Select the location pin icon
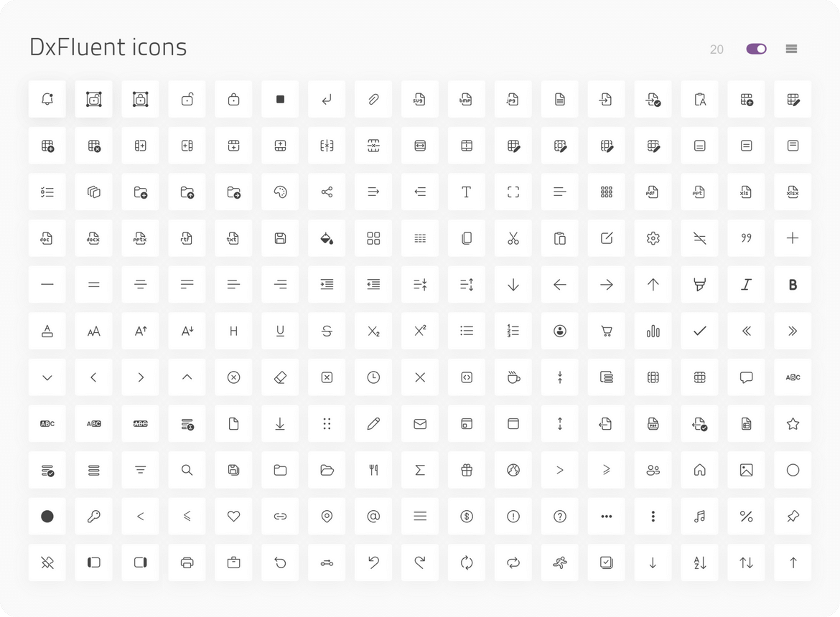The height and width of the screenshot is (617, 840). coord(327,516)
